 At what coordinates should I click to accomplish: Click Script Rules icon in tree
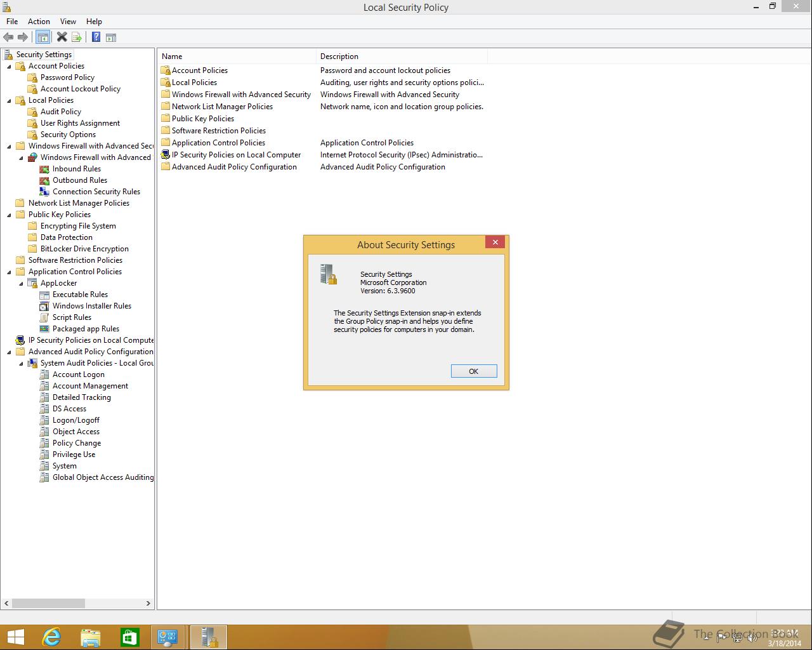(x=44, y=317)
